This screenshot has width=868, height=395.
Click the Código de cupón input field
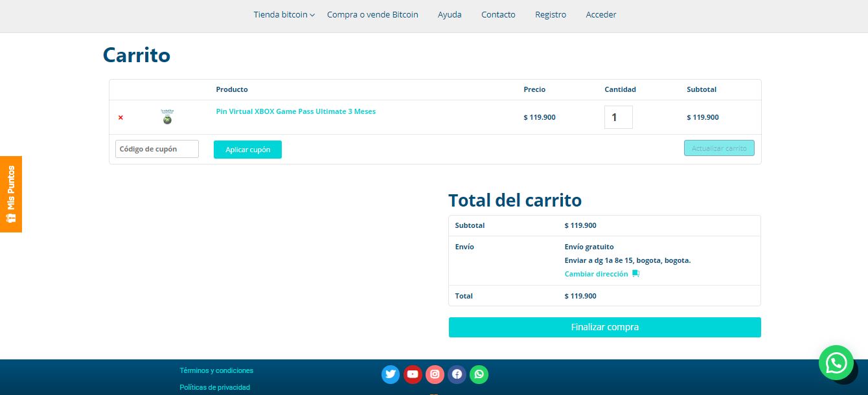point(157,149)
